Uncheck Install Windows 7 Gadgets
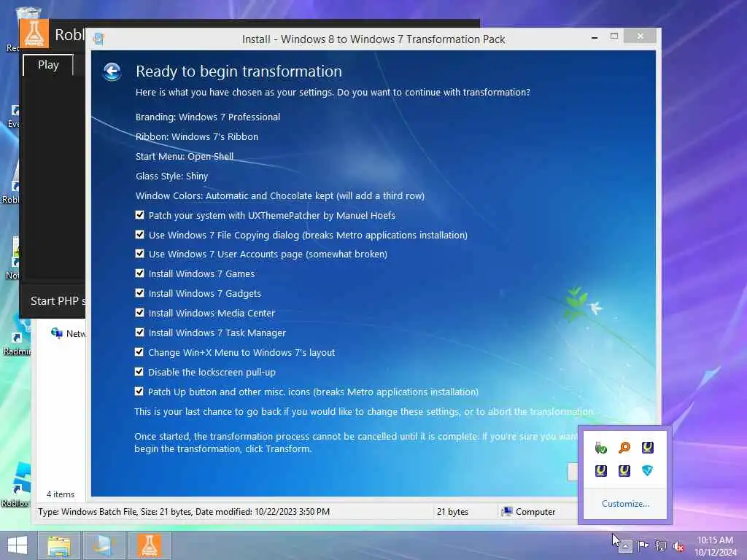This screenshot has width=747, height=560. coord(139,293)
